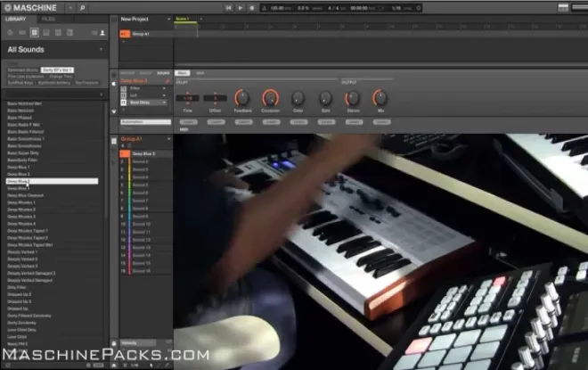Open the Beat Delay plug-in dropdown
This screenshot has width=588, height=370.
164,103
